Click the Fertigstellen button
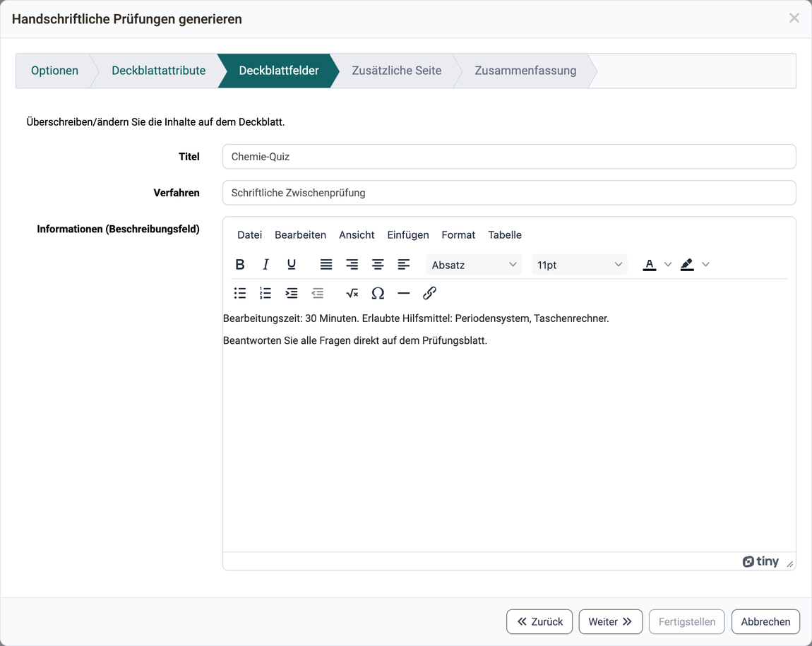 click(687, 622)
